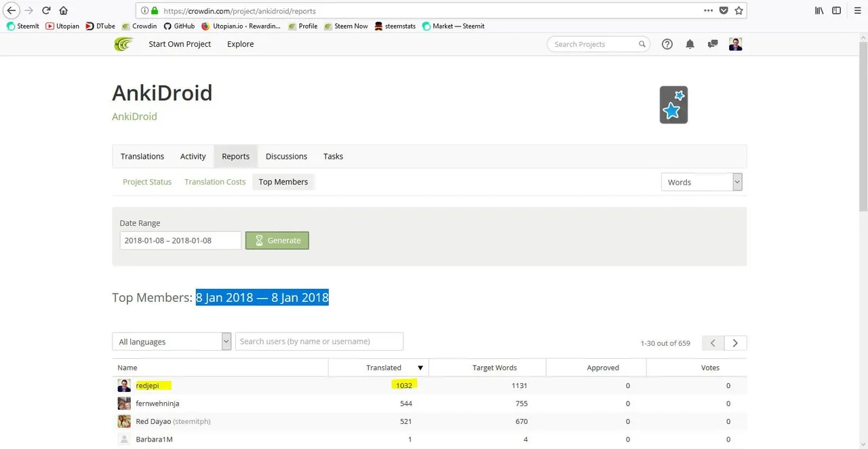
Task: Save the page to Pocket
Action: point(724,11)
